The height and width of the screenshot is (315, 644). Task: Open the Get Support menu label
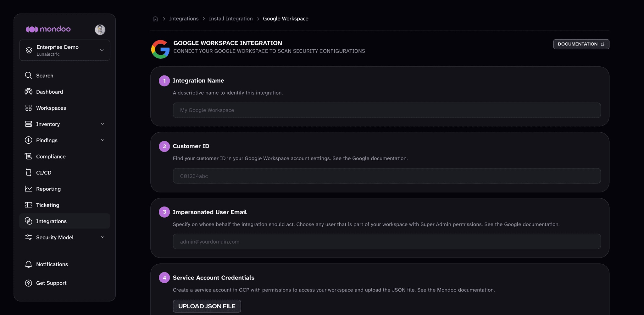click(51, 283)
